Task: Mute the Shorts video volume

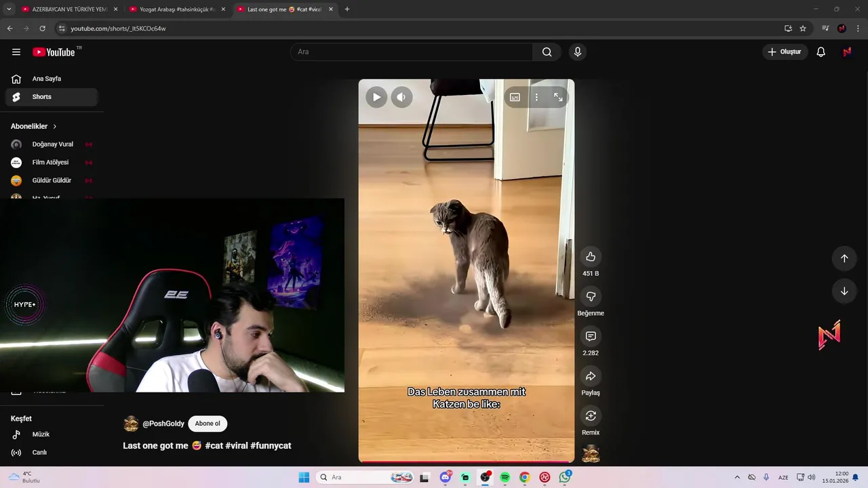Action: click(x=401, y=97)
